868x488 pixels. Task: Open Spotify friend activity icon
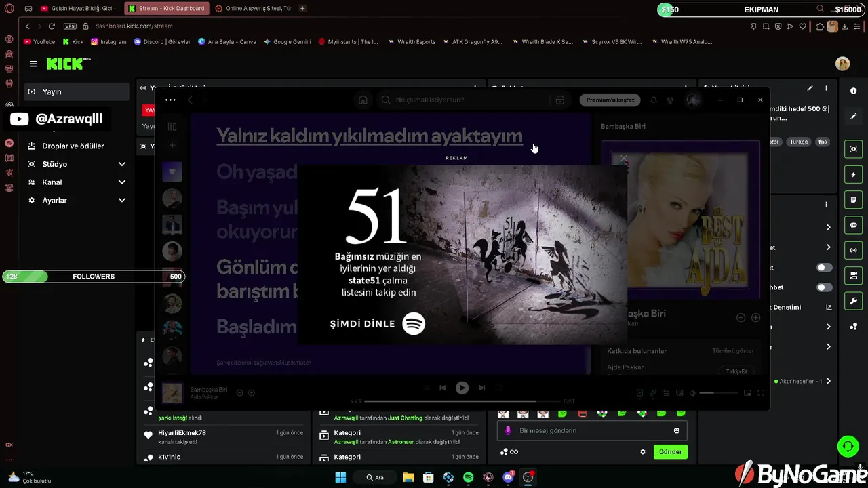coord(670,100)
